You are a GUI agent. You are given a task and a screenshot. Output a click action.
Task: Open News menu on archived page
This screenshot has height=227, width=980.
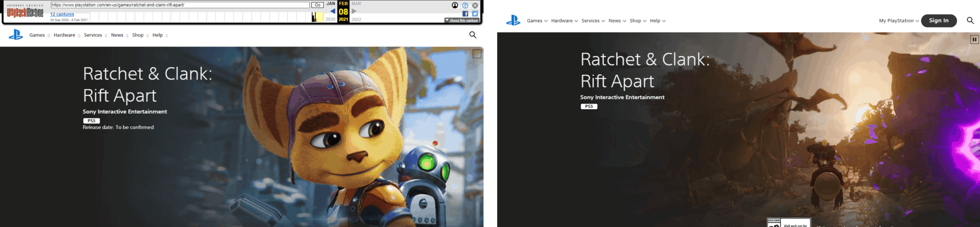click(120, 35)
